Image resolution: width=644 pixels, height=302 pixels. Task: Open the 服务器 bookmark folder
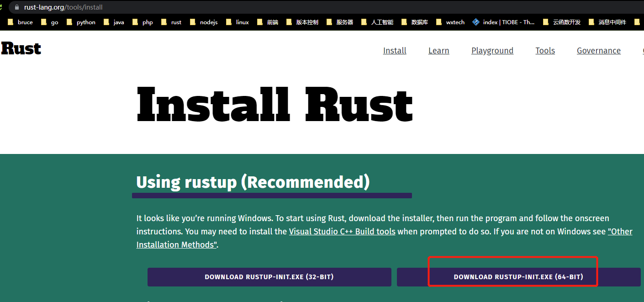coord(339,22)
